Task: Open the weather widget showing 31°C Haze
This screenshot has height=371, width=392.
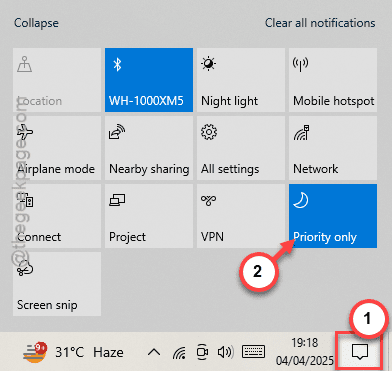Action: click(73, 352)
